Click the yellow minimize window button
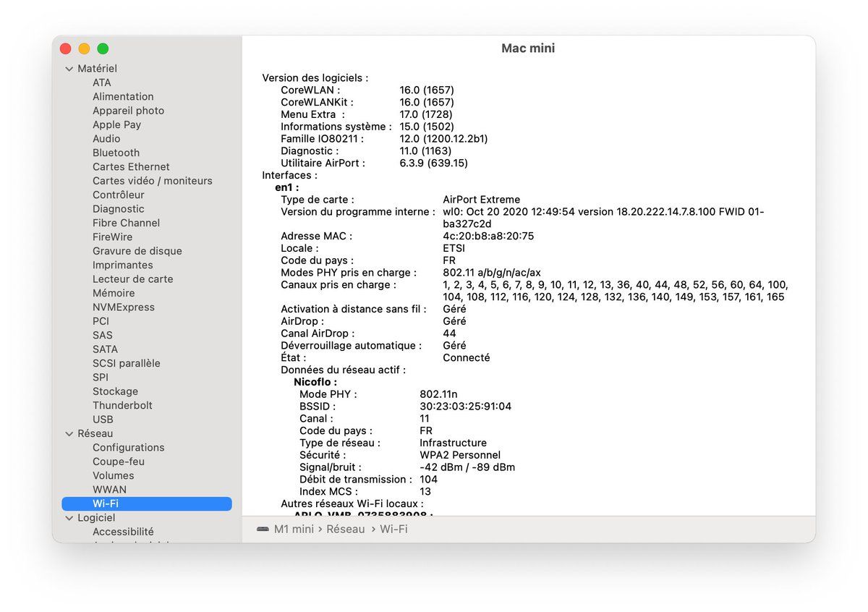868x612 pixels. (84, 48)
